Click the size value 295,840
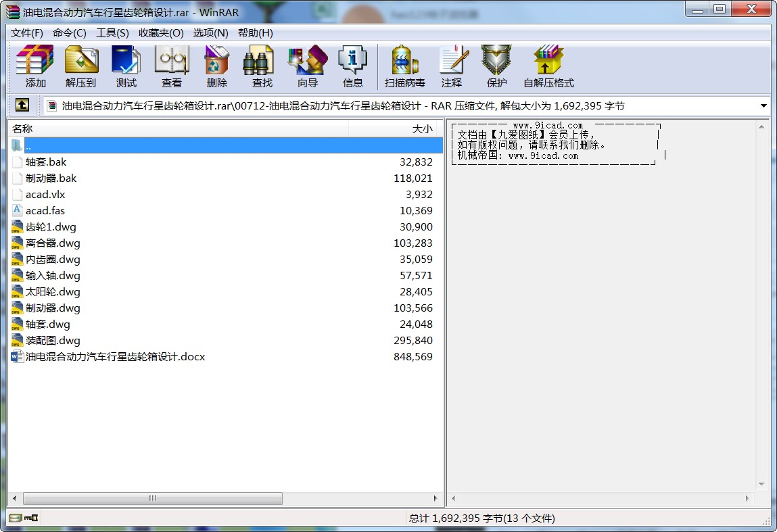 tap(413, 340)
